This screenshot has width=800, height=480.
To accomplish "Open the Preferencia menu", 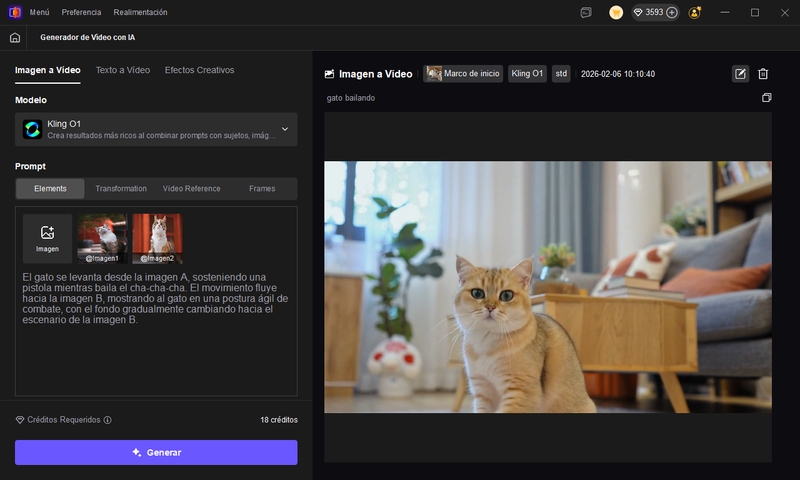I will (81, 12).
